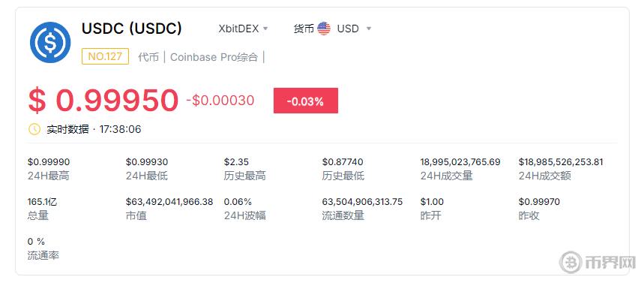Click the 历史最高 value $2.35
This screenshot has height=283, width=644.
tap(236, 162)
